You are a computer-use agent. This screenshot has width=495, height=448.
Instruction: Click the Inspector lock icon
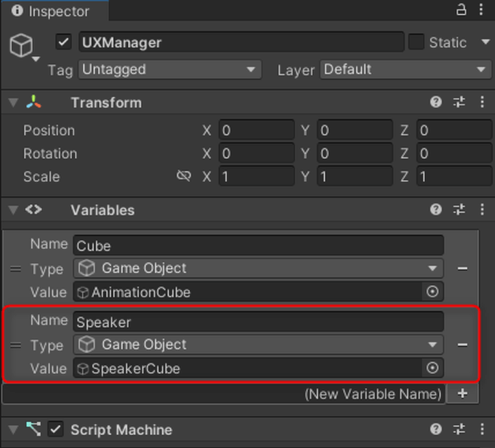tap(461, 10)
